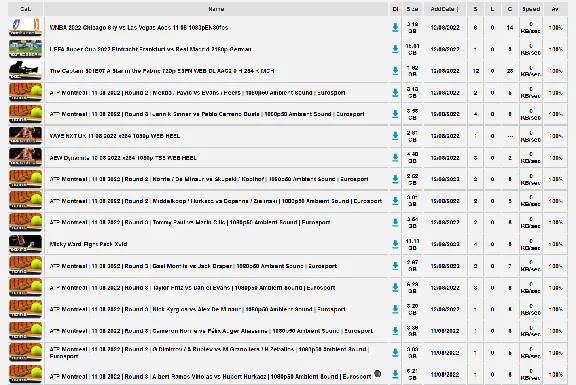The image size is (576, 385).
Task: Download the Dimitrov / Rublev vs Granollers / Zeballos torrent
Action: click(x=395, y=353)
